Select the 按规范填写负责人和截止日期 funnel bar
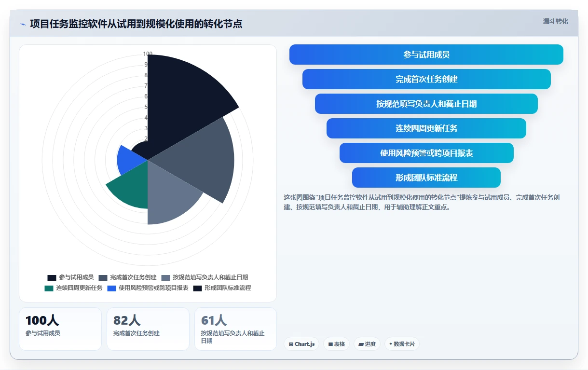Viewport: 588px width, 370px height. pos(426,104)
